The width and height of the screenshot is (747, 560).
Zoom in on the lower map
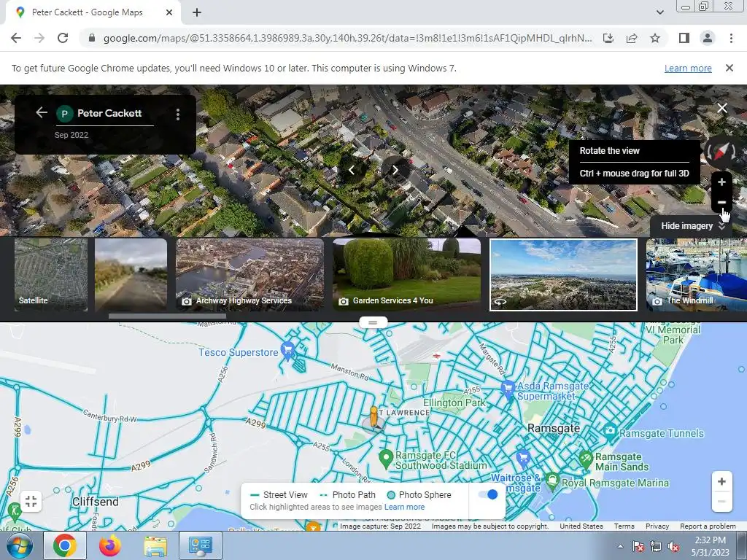pos(721,481)
